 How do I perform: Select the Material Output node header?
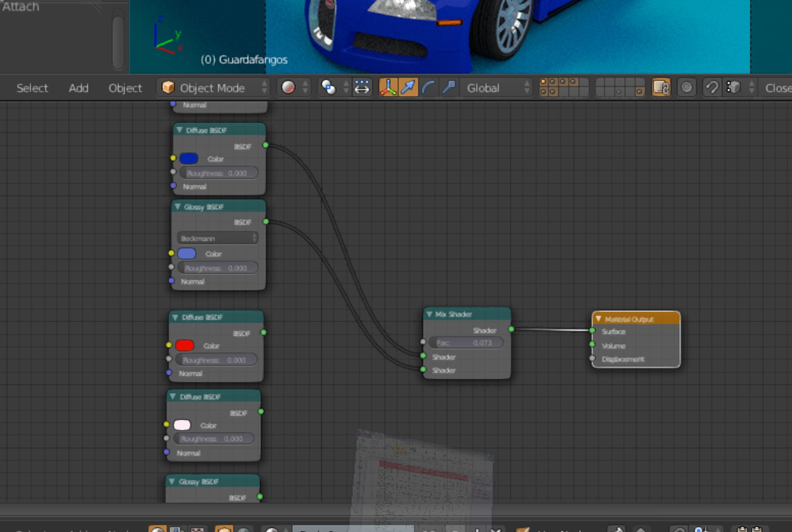(636, 319)
